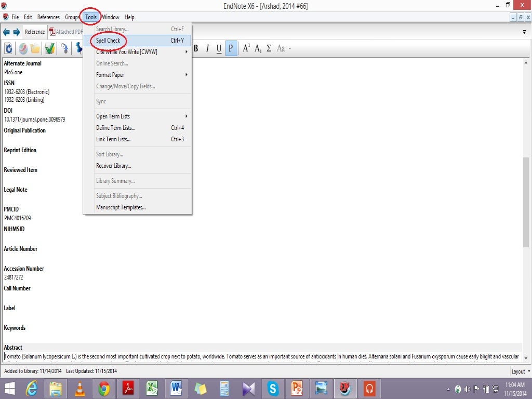This screenshot has width=532, height=399.
Task: Choose Recover Library menu entry
Action: tap(137, 166)
